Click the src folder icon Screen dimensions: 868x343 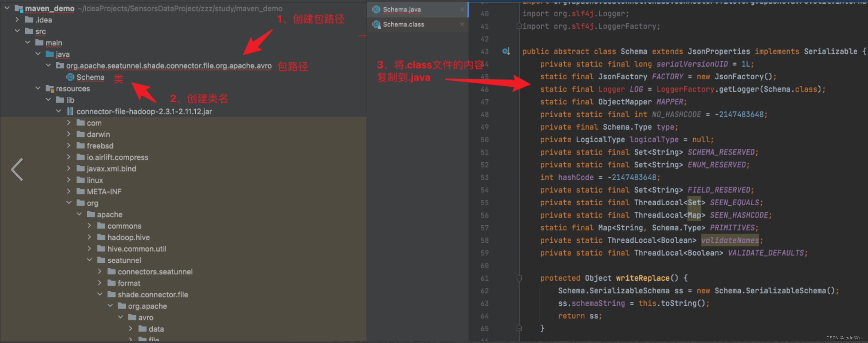29,31
